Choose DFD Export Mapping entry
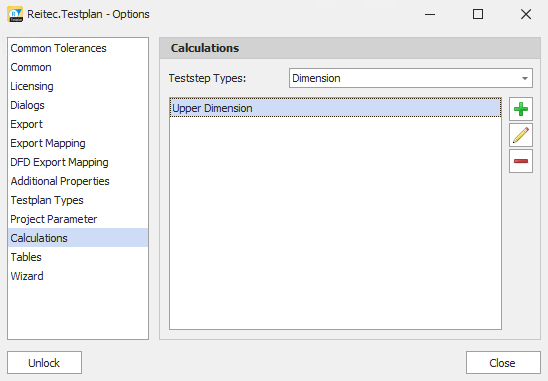Viewport: 548px width, 381px height. pos(59,162)
